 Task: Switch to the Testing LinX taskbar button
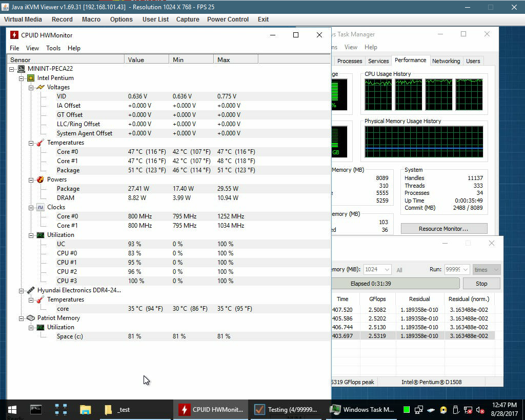(286, 410)
